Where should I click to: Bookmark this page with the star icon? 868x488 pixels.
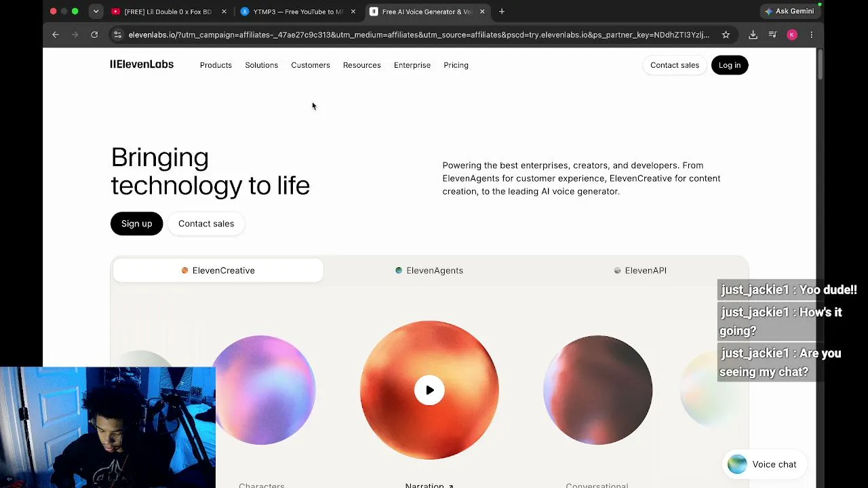click(x=726, y=35)
